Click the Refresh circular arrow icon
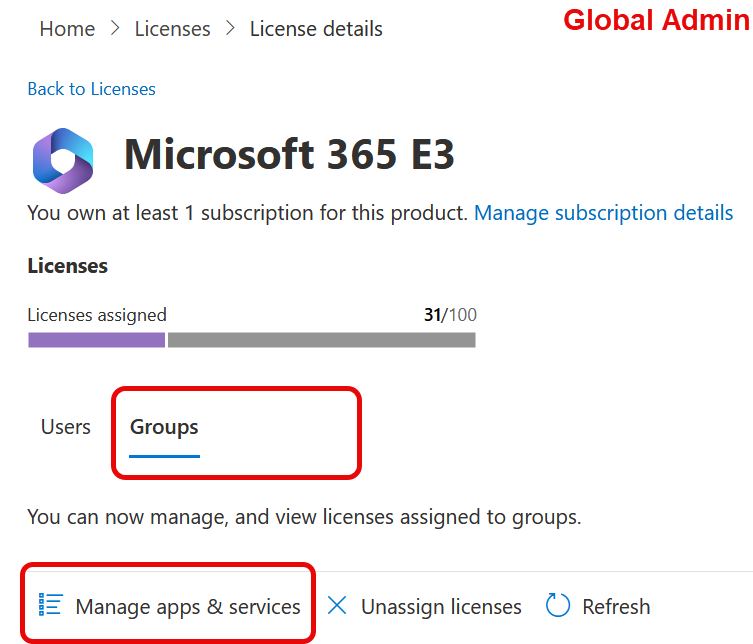The height and width of the screenshot is (644, 753). coord(558,605)
